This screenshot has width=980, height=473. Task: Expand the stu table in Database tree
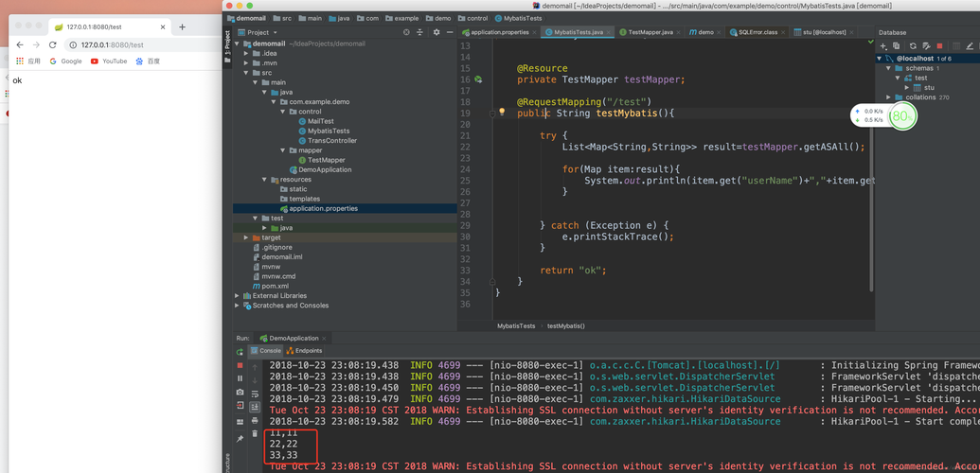(x=907, y=88)
